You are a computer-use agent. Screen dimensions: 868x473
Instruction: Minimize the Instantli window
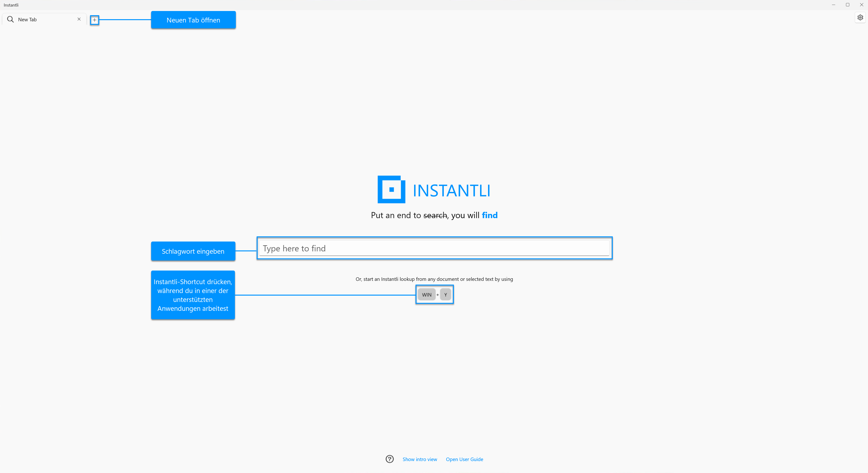coord(833,5)
